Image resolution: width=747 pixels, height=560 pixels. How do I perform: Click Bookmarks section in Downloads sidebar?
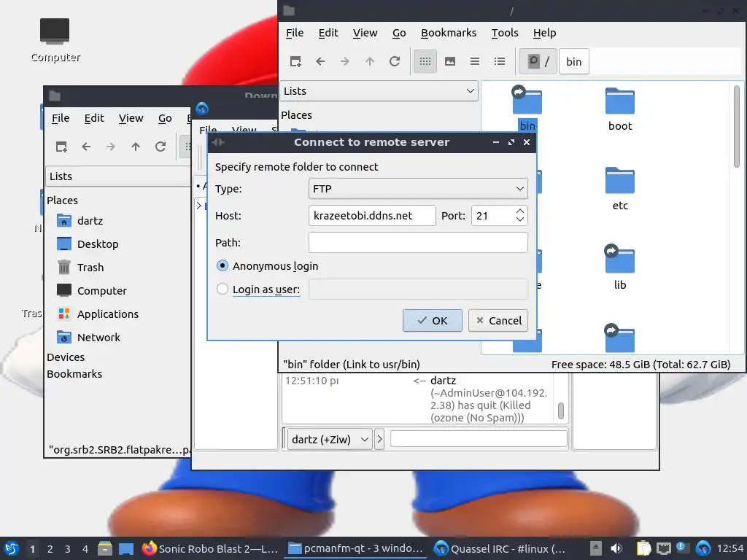pos(74,374)
